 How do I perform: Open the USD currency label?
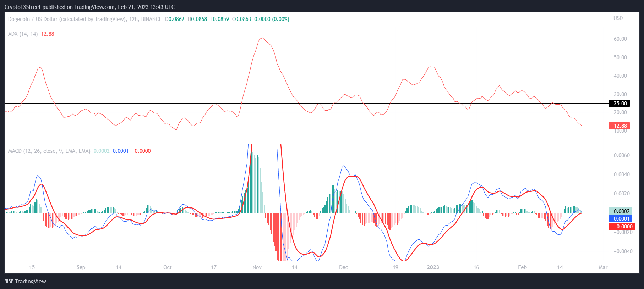point(618,18)
